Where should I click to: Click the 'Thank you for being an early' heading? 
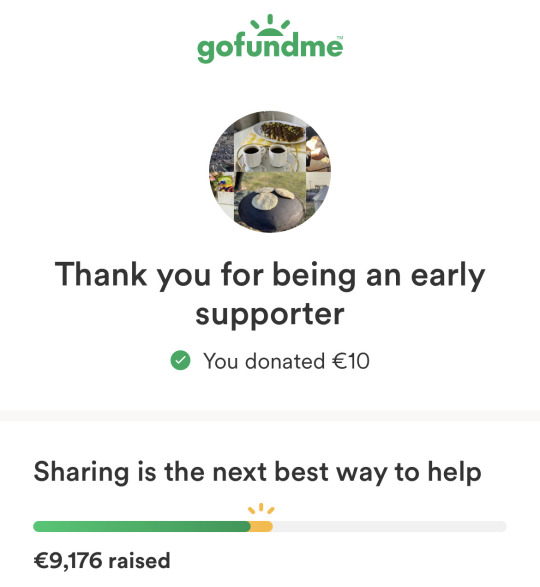270,275
